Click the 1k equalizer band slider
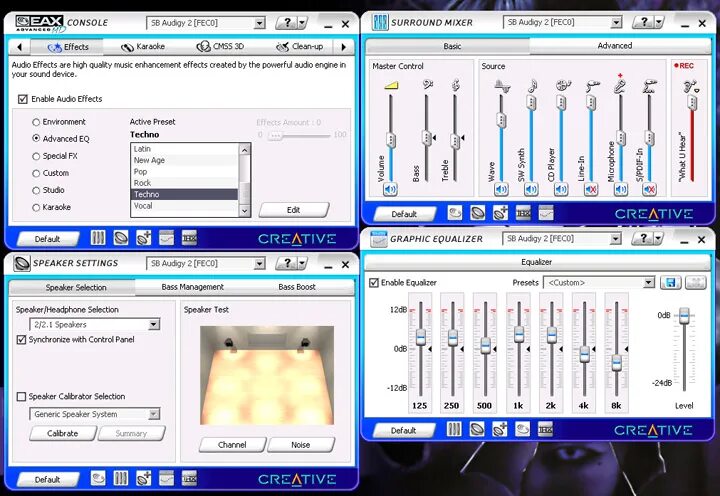 [x=519, y=334]
